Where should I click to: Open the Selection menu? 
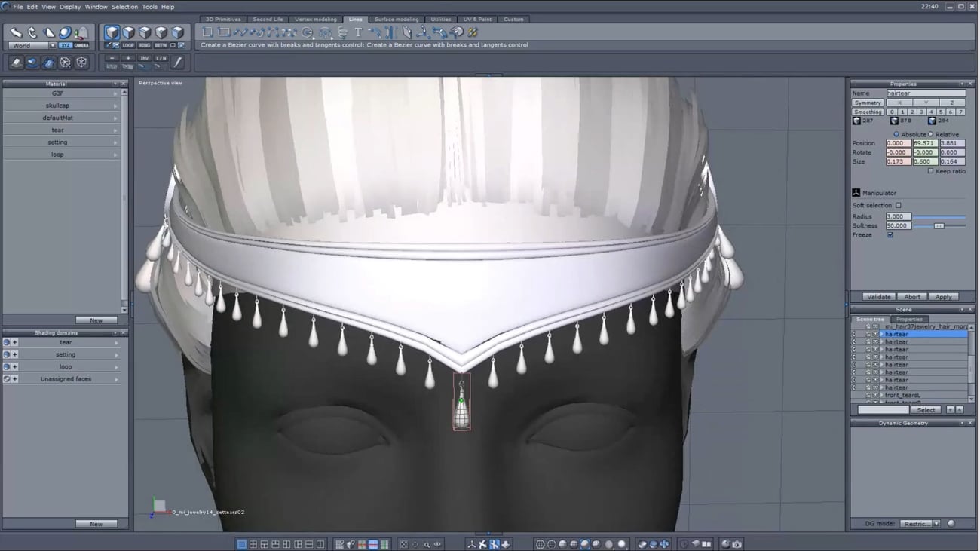point(124,7)
